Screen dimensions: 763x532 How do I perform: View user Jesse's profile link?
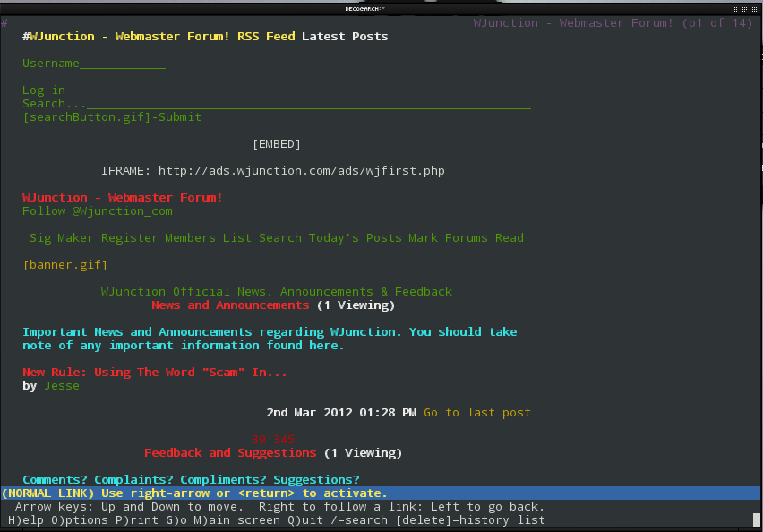(61, 386)
